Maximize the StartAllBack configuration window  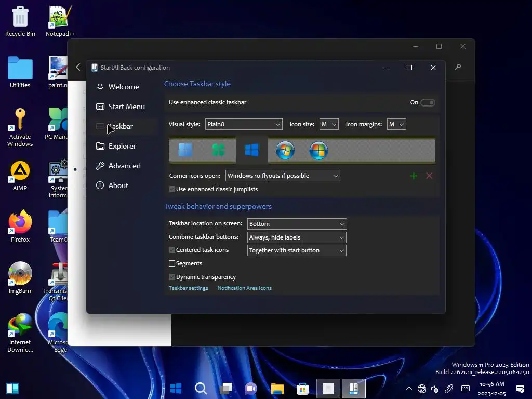(409, 68)
